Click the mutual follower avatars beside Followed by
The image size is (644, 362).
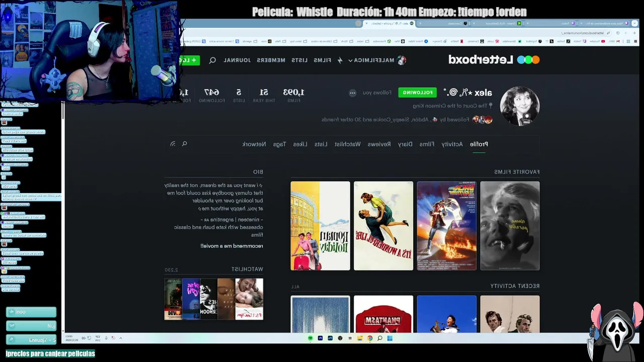(x=482, y=120)
